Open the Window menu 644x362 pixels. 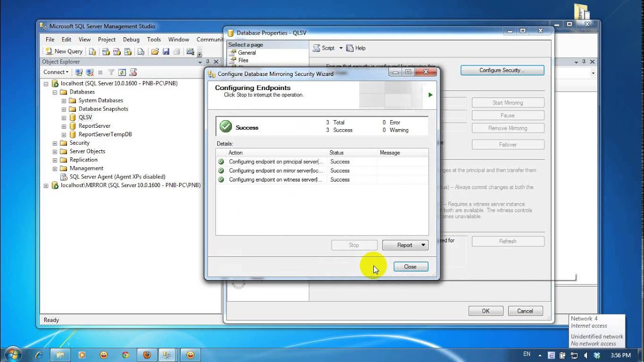179,39
